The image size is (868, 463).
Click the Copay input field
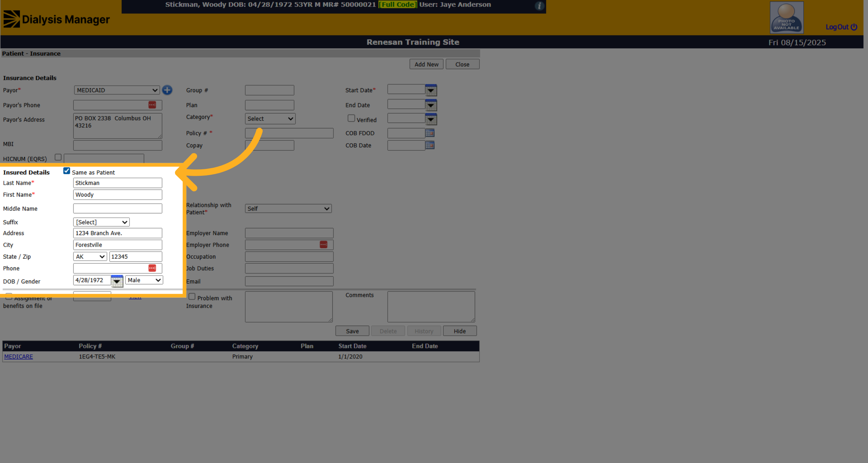tap(269, 145)
